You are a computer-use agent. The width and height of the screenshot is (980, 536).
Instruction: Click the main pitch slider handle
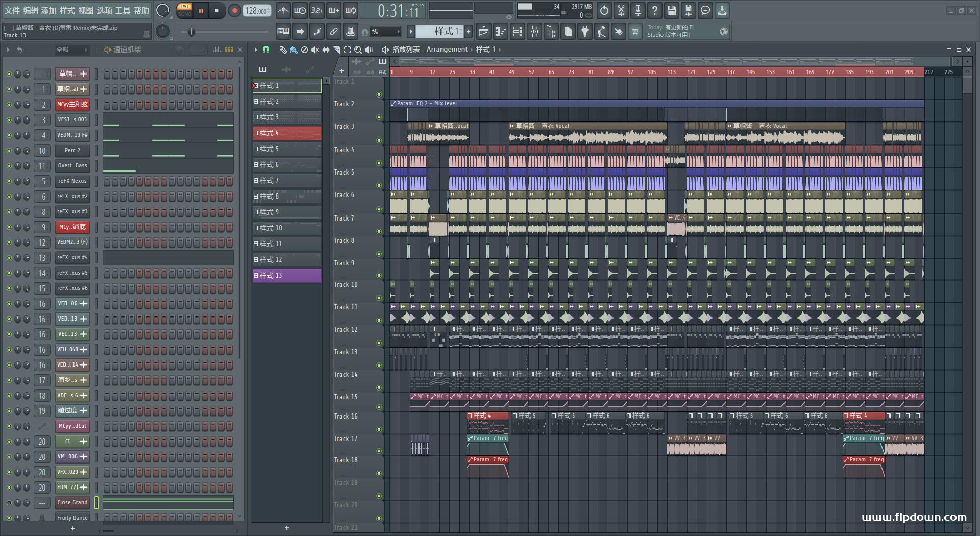(191, 32)
